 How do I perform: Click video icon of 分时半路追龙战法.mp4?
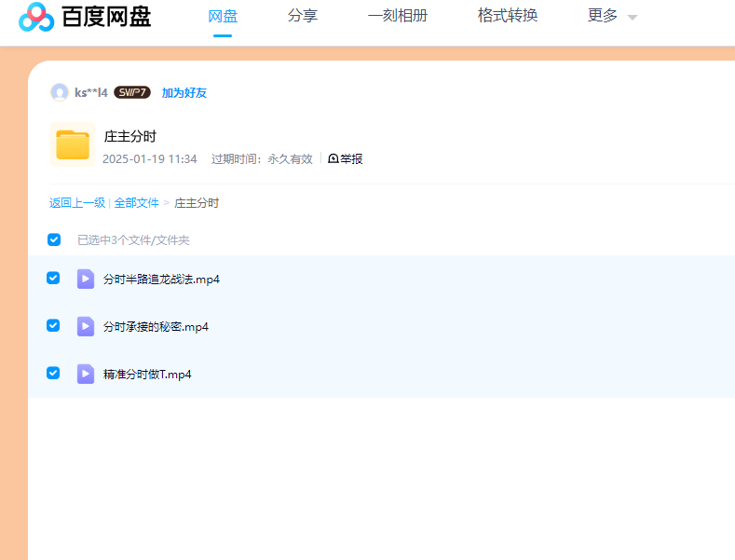click(86, 279)
